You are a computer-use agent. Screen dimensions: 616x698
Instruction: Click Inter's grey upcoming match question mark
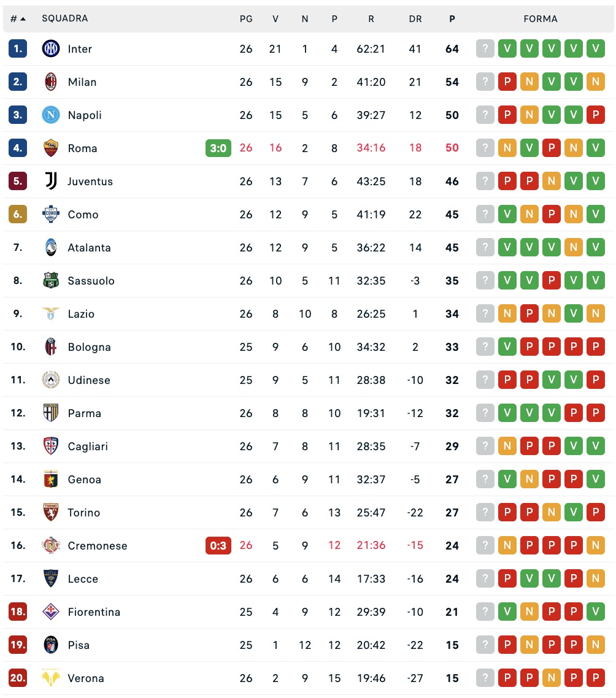click(485, 48)
